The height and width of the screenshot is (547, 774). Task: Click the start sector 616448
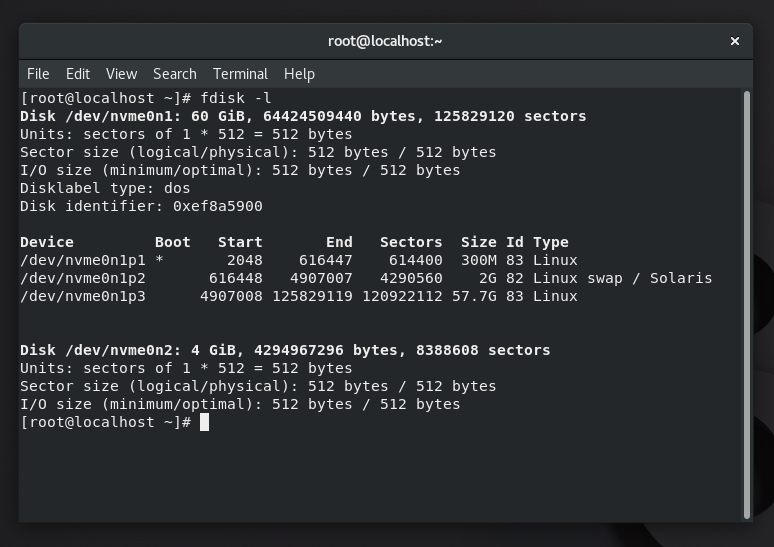236,278
